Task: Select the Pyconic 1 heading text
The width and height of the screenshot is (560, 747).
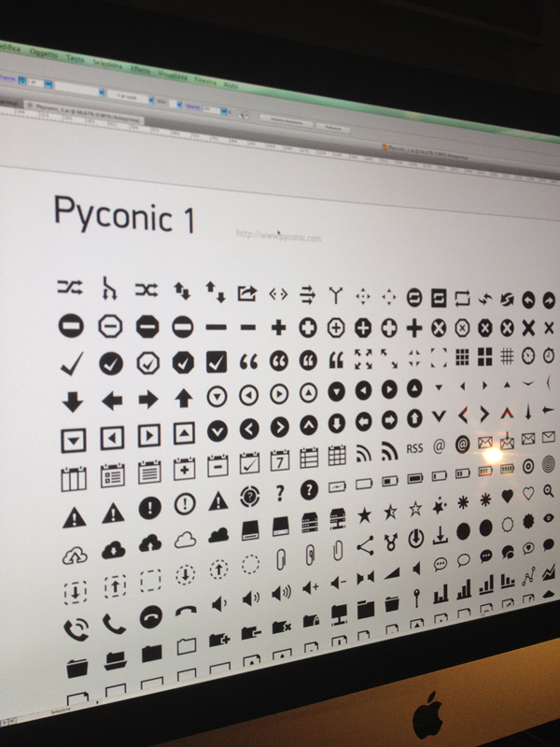Action: 124,216
